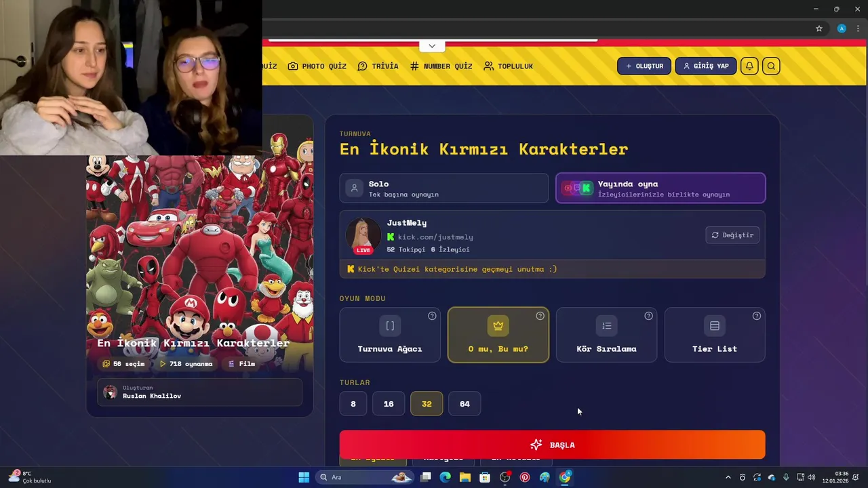Click Ruslan Khalilov creator name
Image resolution: width=868 pixels, height=488 pixels.
pyautogui.click(x=152, y=396)
